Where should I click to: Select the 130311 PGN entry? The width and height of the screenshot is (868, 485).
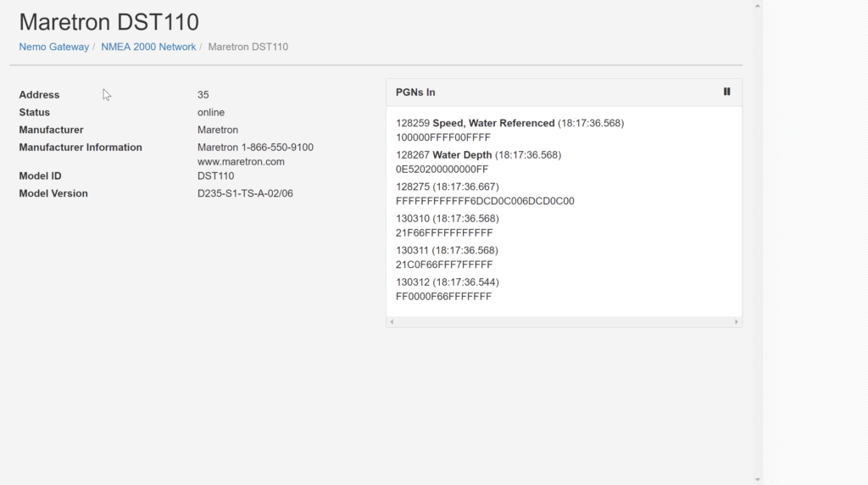[448, 258]
